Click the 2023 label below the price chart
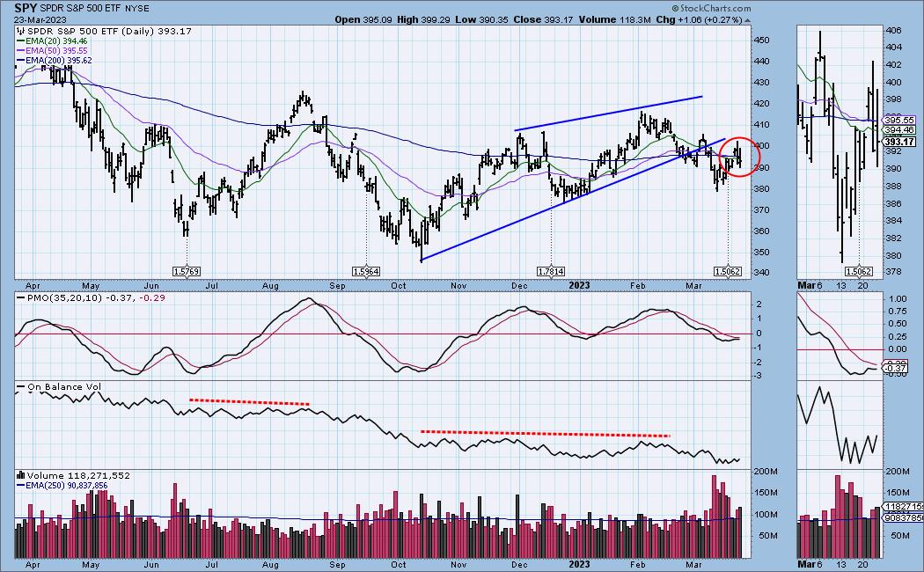The height and width of the screenshot is (572, 924). pos(579,285)
